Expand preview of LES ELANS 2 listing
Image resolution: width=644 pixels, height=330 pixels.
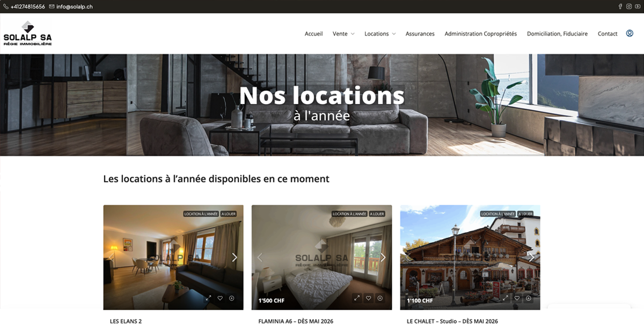coord(208,298)
